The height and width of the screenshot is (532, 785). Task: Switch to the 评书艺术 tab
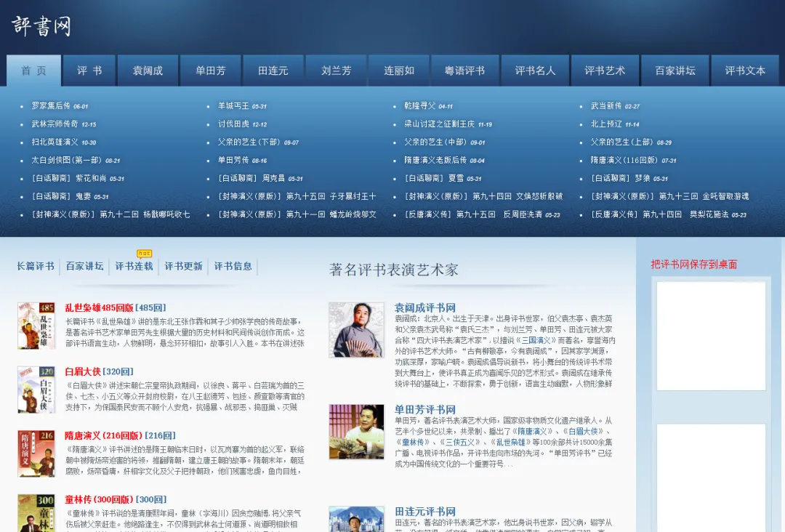click(x=605, y=70)
